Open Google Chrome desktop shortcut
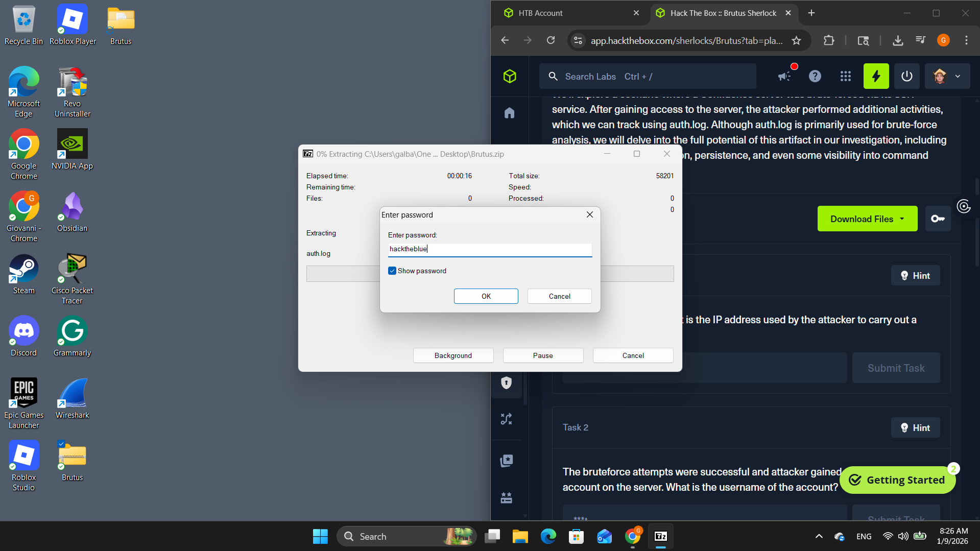 click(x=23, y=154)
